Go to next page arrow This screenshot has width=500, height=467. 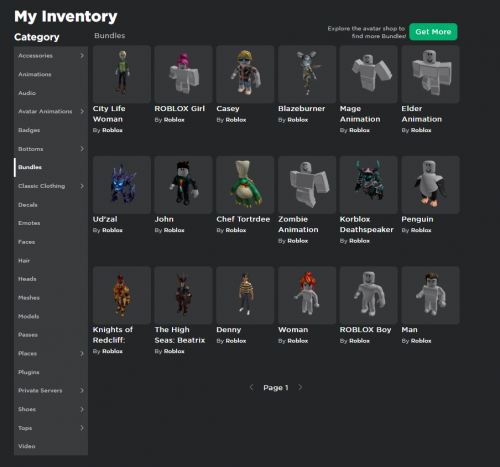tap(300, 387)
